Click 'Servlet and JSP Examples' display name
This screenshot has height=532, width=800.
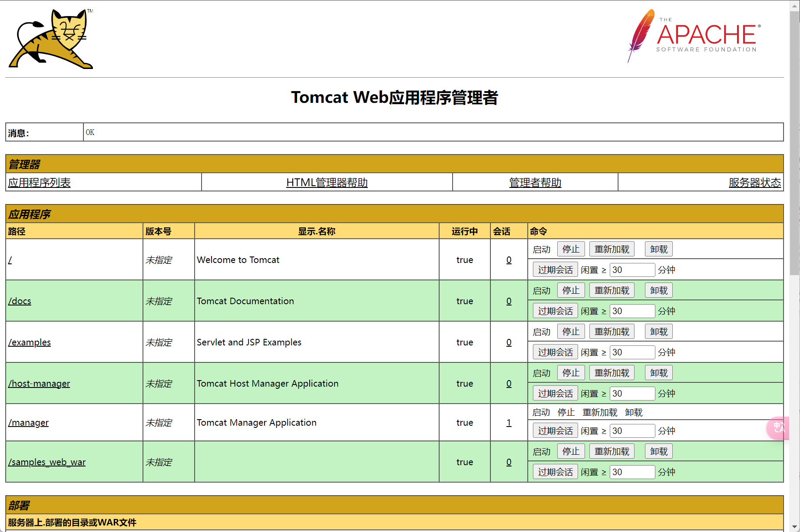pos(249,342)
